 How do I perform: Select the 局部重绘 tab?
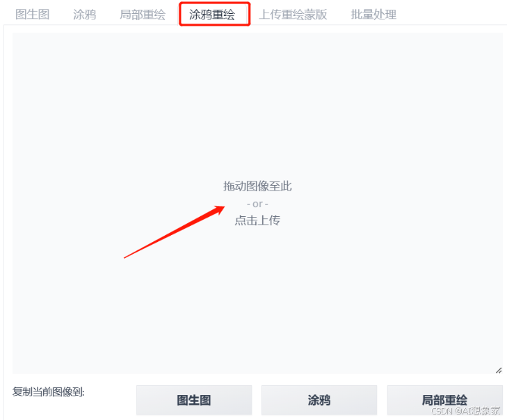(143, 14)
